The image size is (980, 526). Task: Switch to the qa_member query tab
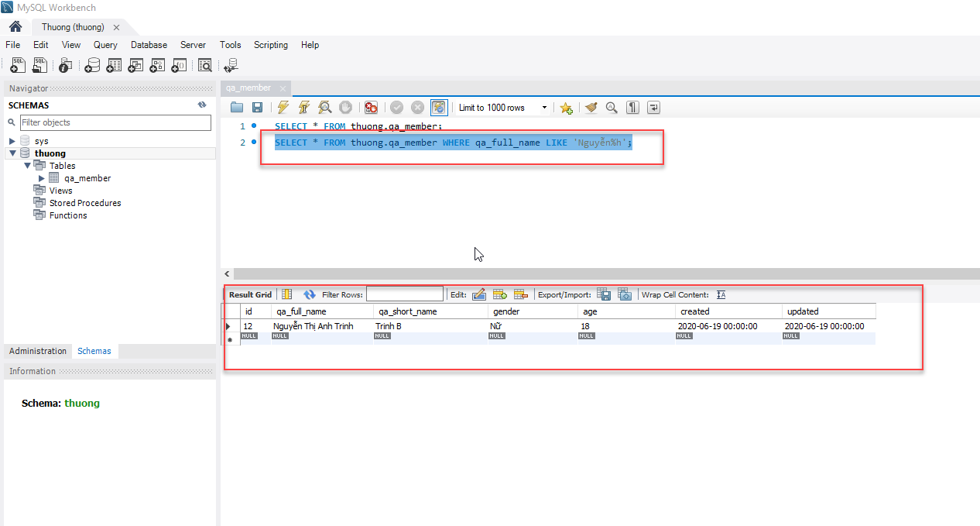click(248, 88)
